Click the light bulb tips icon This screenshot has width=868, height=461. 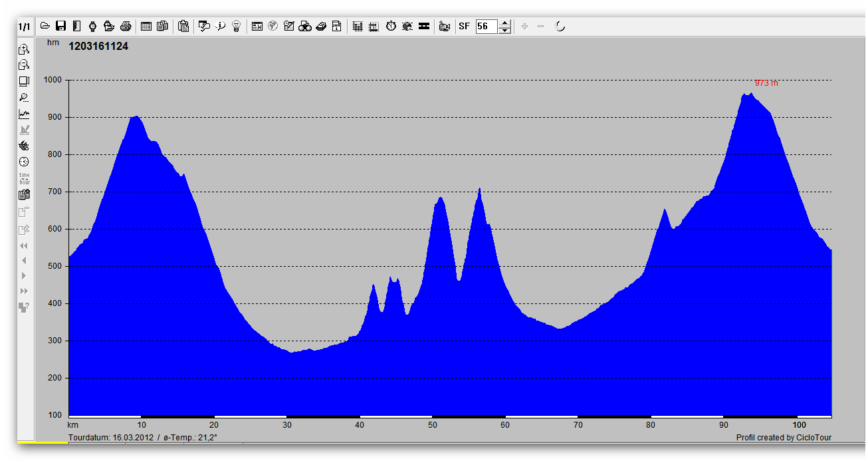236,27
